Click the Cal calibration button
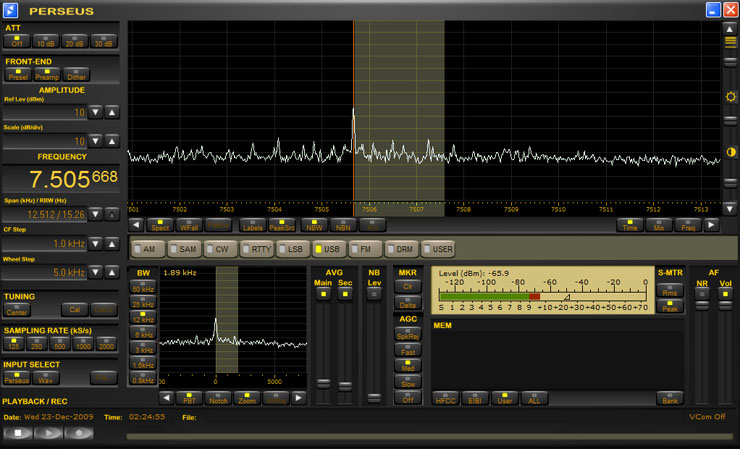Screen dimensions: 740x449 [75, 310]
